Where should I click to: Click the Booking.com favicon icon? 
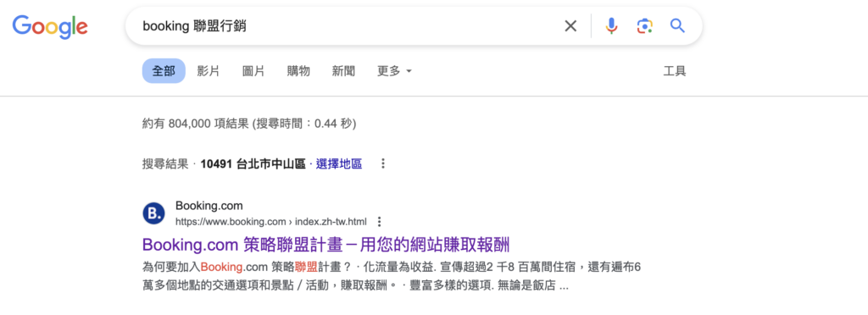(154, 213)
